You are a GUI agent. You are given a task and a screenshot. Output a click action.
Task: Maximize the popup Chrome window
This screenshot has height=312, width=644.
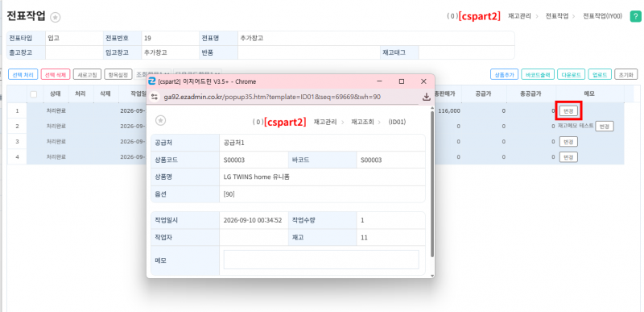pyautogui.click(x=402, y=81)
